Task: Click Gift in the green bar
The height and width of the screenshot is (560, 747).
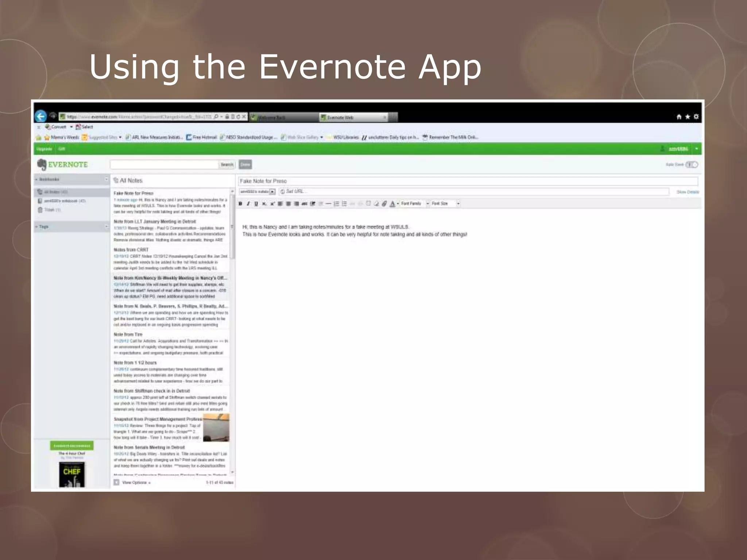Action: click(61, 149)
